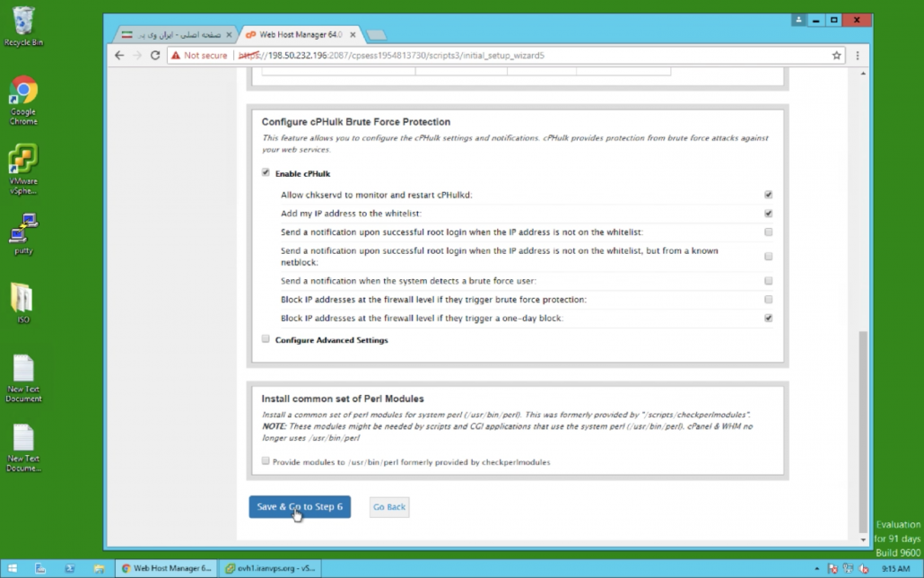Uncheck Add my IP address to whitelist
This screenshot has width=924, height=578.
coord(768,214)
